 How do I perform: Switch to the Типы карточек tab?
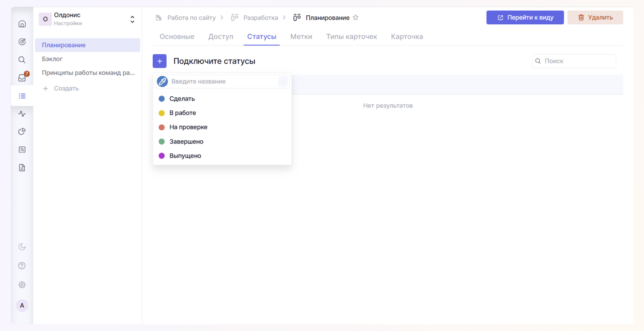351,37
